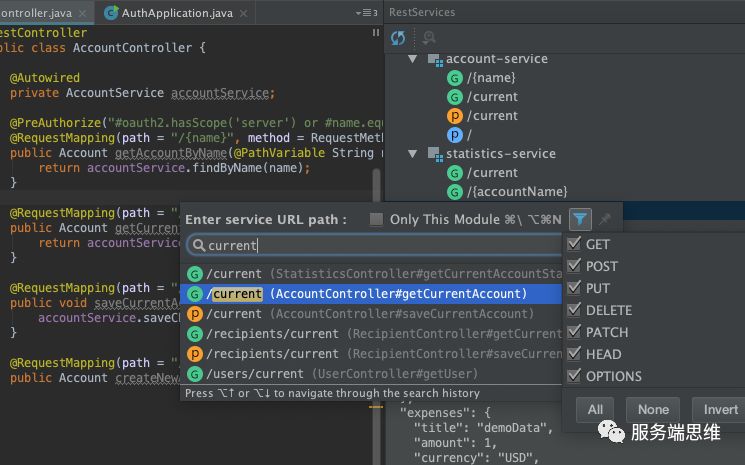745x465 pixels.
Task: Click the orange POST icon in account-service
Action: point(455,116)
